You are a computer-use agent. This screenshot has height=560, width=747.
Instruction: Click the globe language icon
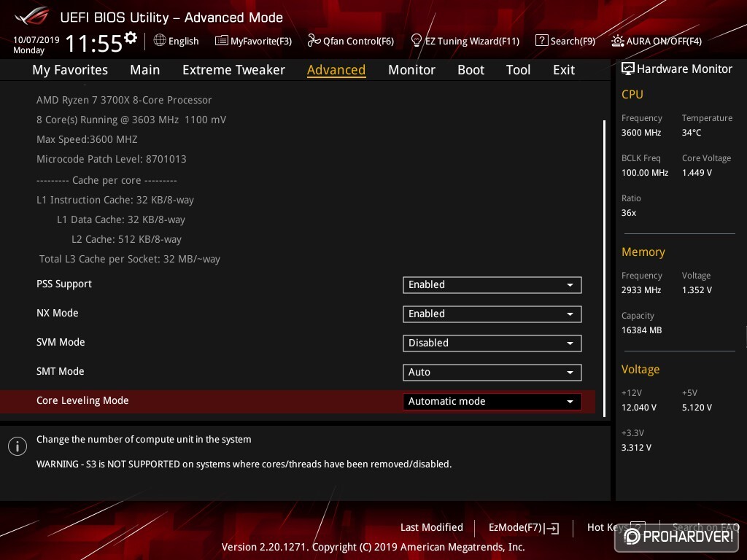pos(160,41)
